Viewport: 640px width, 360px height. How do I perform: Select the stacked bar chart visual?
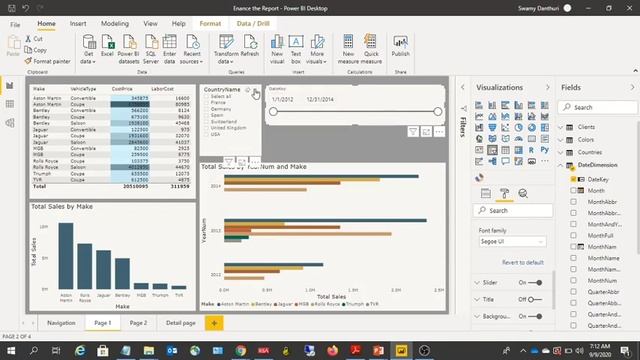(x=479, y=105)
